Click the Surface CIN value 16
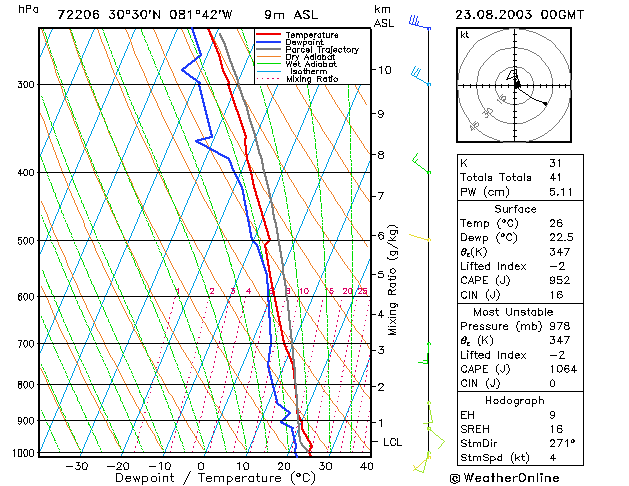This screenshot has width=629, height=486. [556, 295]
